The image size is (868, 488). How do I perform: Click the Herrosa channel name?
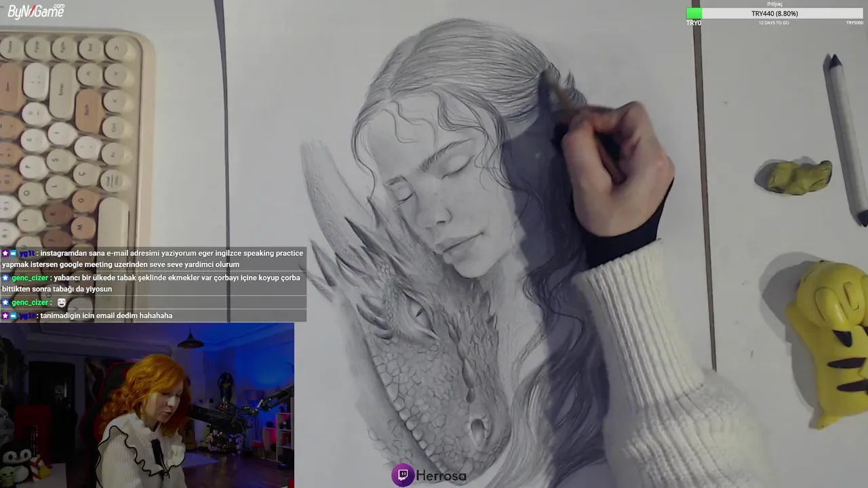point(441,476)
